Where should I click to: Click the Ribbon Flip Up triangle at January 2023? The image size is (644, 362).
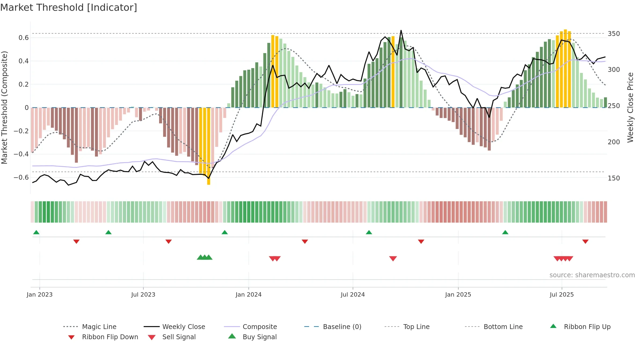(x=36, y=232)
